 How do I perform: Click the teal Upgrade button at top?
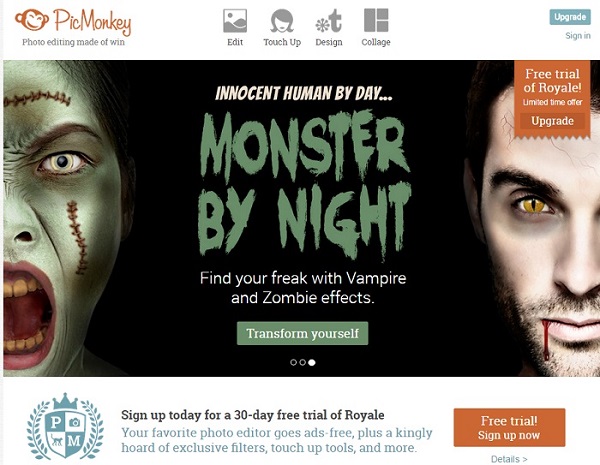570,17
